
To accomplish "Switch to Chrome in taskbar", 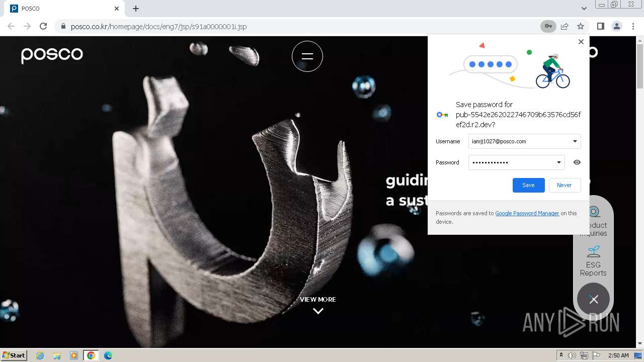I will tap(91, 355).
